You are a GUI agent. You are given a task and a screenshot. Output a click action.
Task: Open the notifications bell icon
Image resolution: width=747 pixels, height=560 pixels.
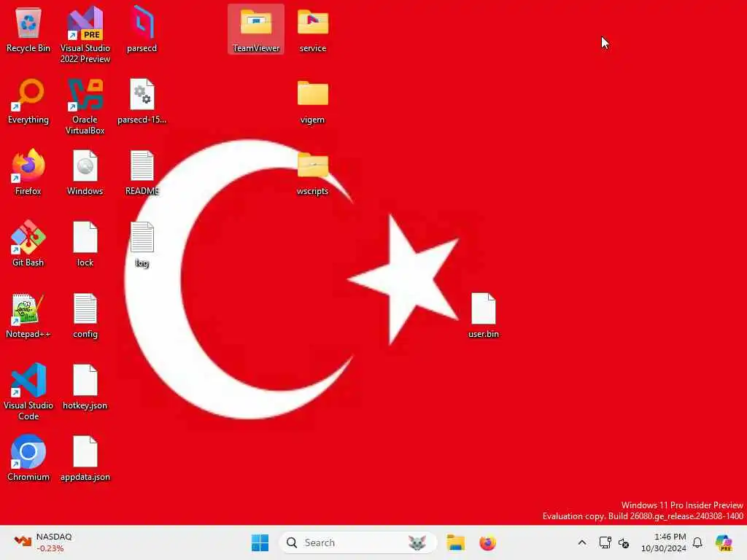[x=697, y=542]
